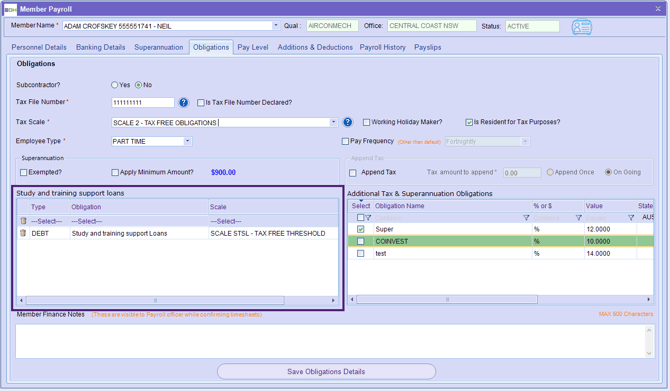Select Yes for Subcontractor

tap(115, 85)
